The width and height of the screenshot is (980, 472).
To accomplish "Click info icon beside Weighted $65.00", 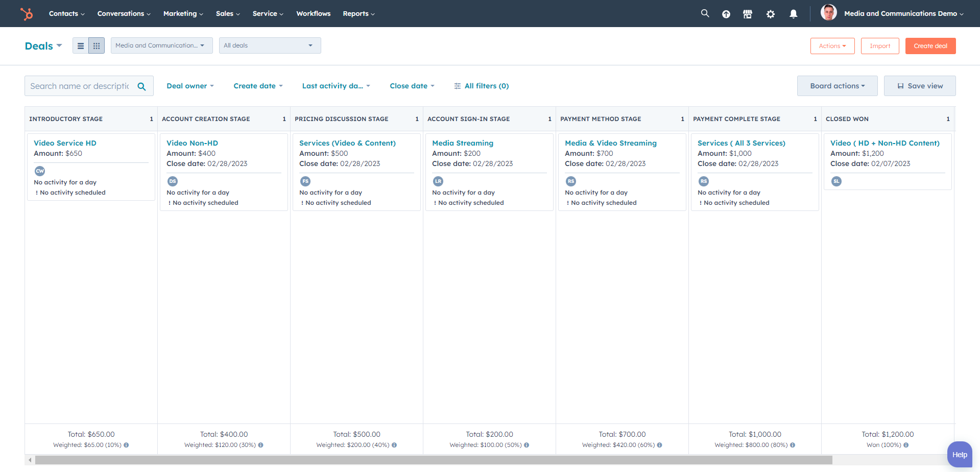I will (x=126, y=445).
